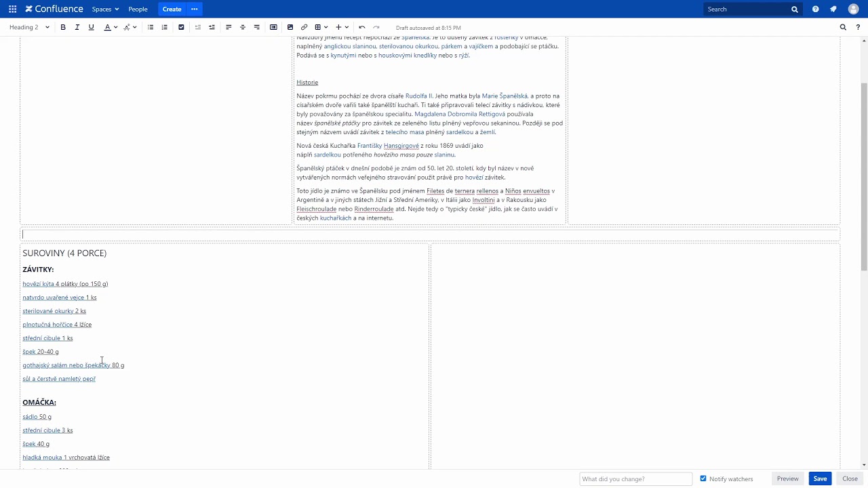Open the People directory
Viewport: 868px width, 488px height.
pyautogui.click(x=138, y=9)
